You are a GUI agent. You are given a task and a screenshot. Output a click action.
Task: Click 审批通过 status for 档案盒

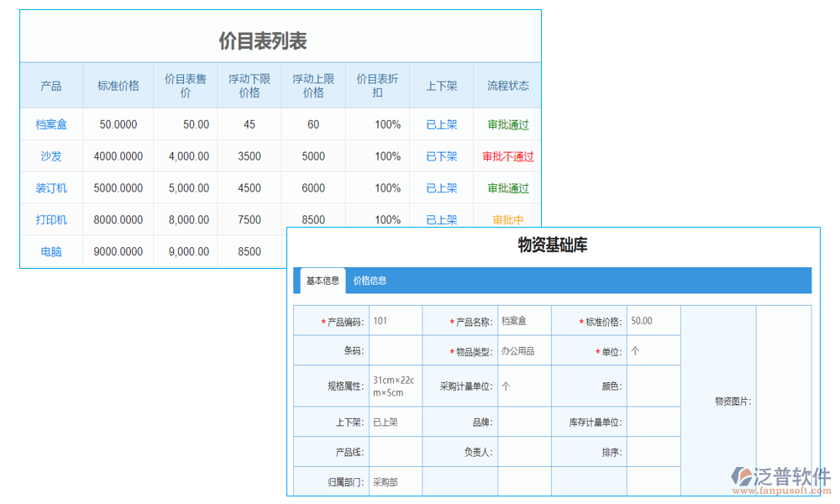pos(507,123)
